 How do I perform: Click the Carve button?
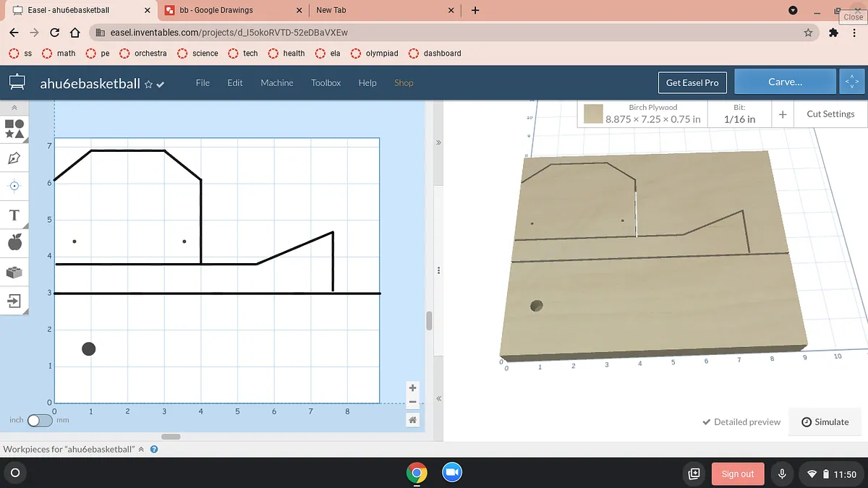click(x=785, y=82)
